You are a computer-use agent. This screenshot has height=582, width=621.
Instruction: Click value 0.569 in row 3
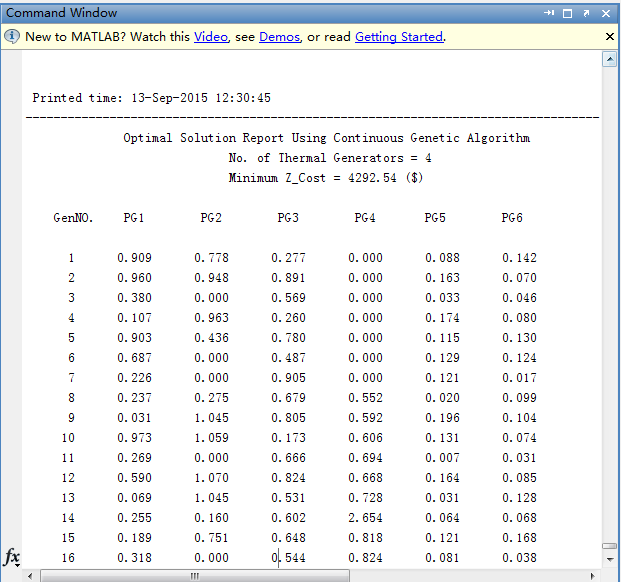coord(288,298)
